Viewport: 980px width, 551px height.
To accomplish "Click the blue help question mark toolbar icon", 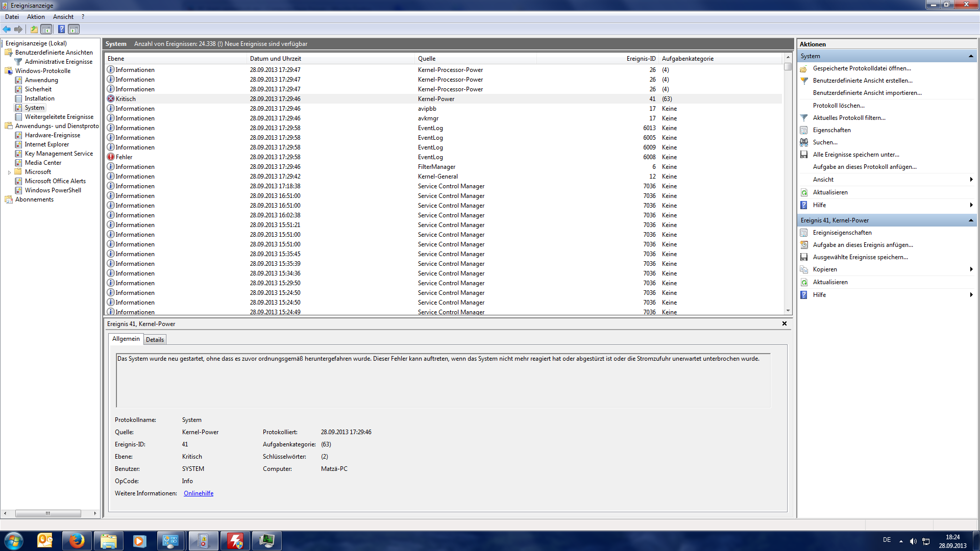I will point(61,30).
